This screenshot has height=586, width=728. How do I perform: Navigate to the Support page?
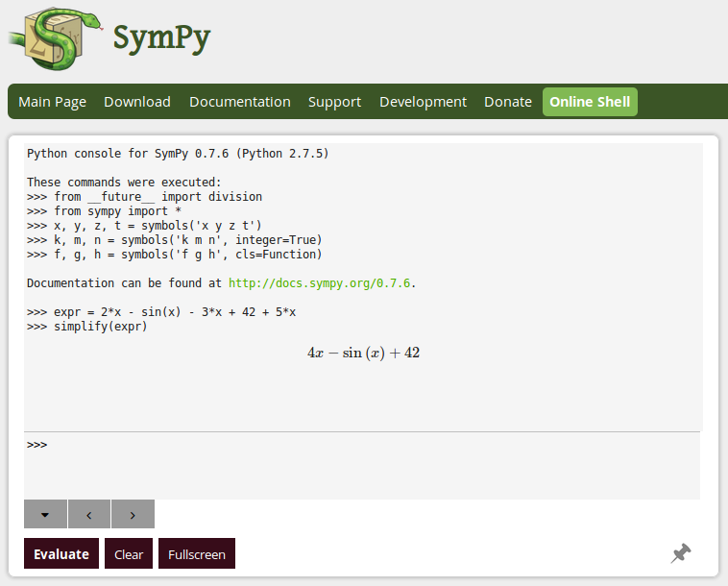(x=334, y=102)
